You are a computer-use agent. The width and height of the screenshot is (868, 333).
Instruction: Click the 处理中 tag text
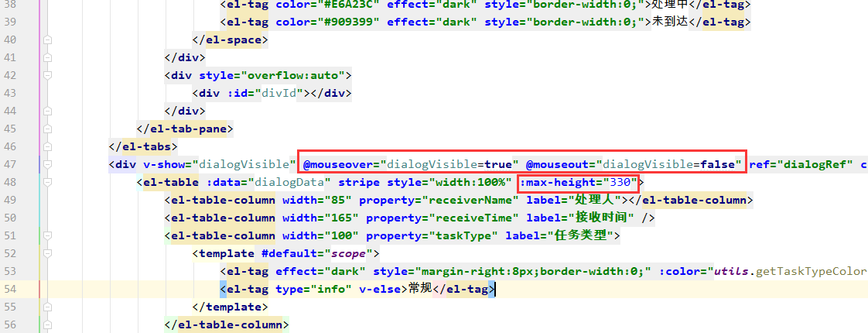point(671,5)
